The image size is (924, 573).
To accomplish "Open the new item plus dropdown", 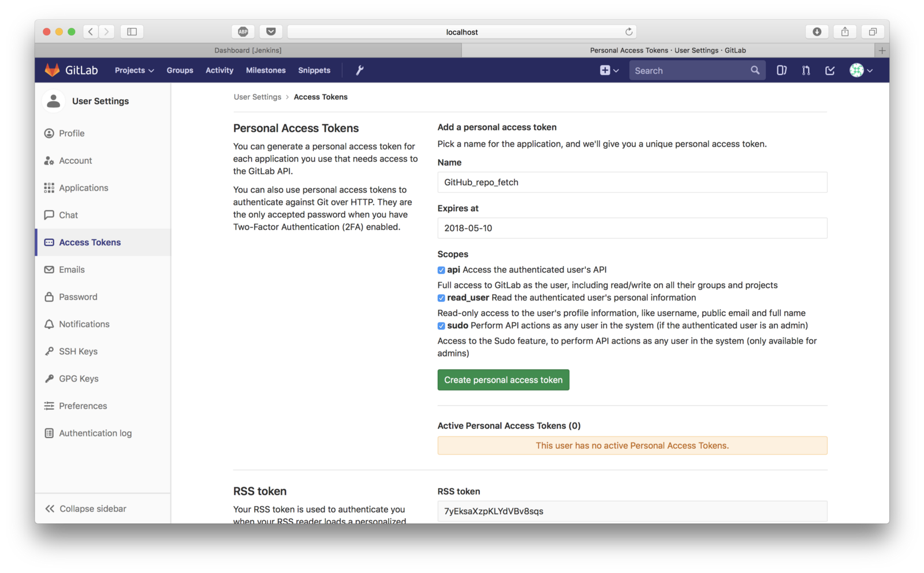I will (609, 70).
